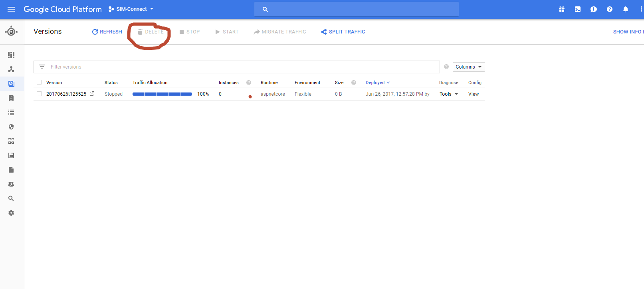Open the Blobstore document icon
Image resolution: width=644 pixels, height=289 pixels.
(x=11, y=170)
